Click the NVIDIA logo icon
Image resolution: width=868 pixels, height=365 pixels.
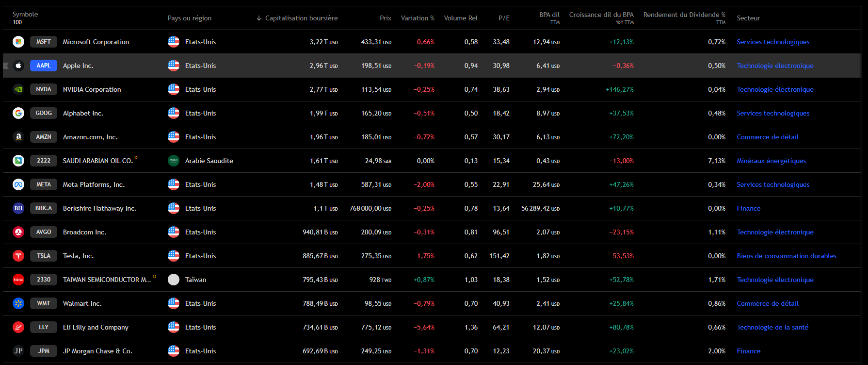18,89
